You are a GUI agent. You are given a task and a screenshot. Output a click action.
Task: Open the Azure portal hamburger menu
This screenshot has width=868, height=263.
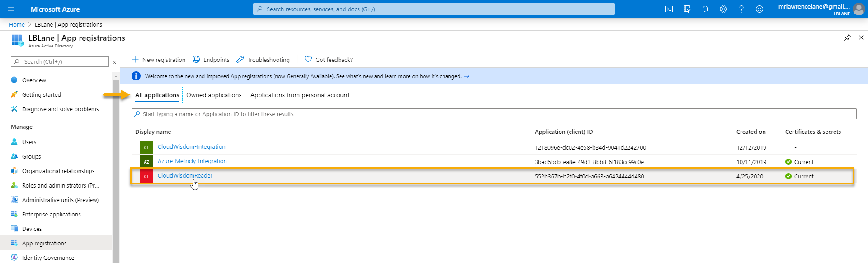(11, 9)
